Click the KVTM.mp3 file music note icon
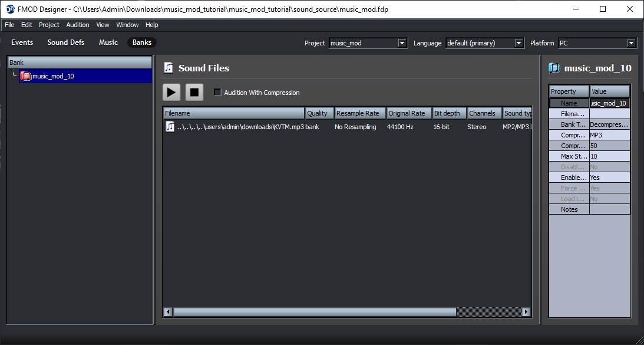Screen dimensions: 644x345 pos(170,127)
